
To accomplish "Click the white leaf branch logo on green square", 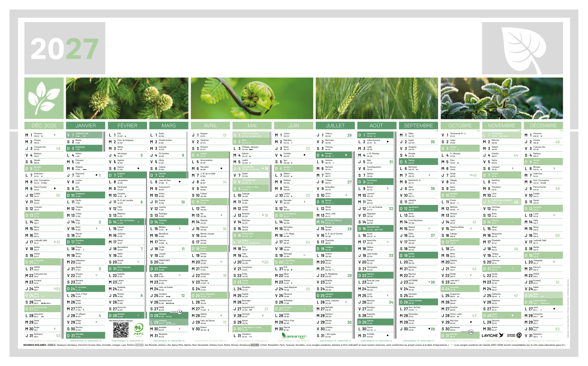I will coord(44,98).
